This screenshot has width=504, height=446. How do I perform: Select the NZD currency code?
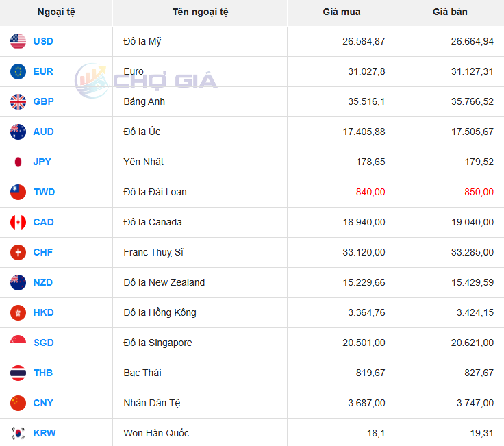[x=43, y=282]
